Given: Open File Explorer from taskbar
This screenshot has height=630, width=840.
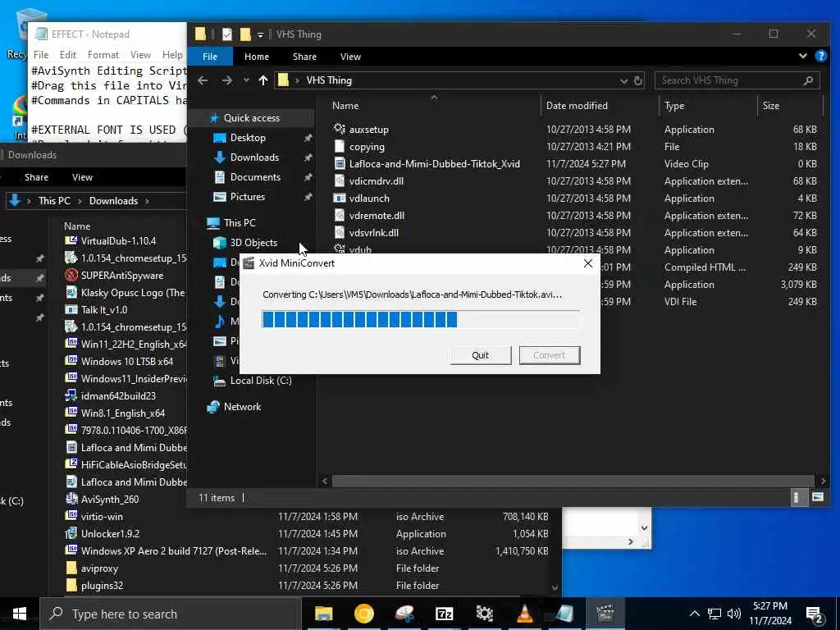Looking at the screenshot, I should [x=323, y=614].
